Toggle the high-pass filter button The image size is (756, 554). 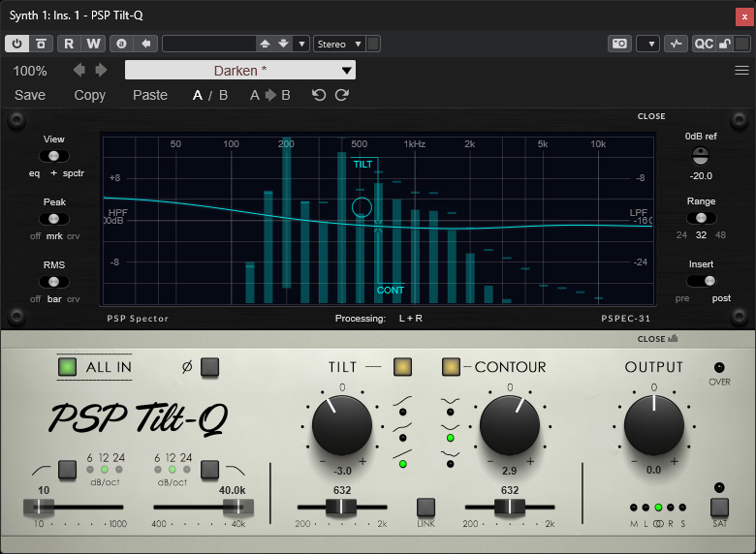(x=67, y=470)
